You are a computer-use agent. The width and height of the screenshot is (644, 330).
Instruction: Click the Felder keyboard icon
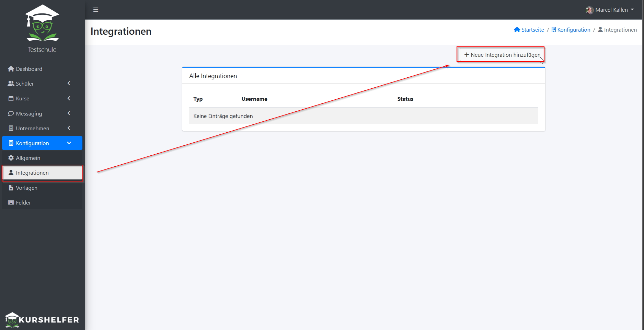[x=11, y=202]
